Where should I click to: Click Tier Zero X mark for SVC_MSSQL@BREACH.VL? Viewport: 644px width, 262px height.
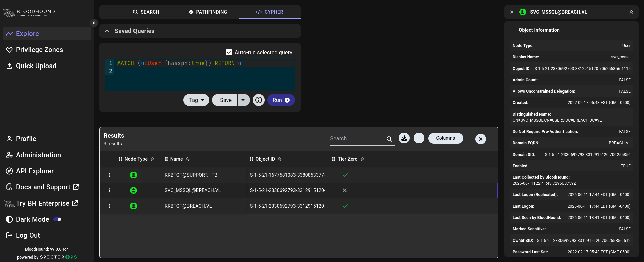point(345,190)
